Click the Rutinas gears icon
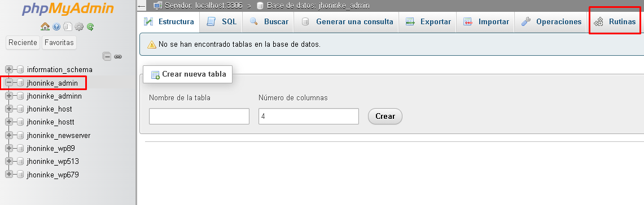The width and height of the screenshot is (644, 205). (599, 22)
